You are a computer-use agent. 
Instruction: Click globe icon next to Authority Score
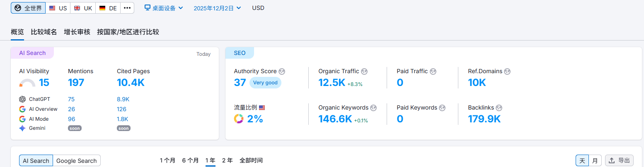tap(282, 72)
